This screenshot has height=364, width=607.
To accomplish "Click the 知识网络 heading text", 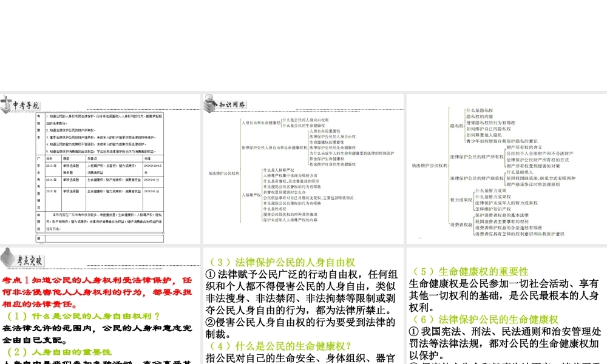I will 232,104.
